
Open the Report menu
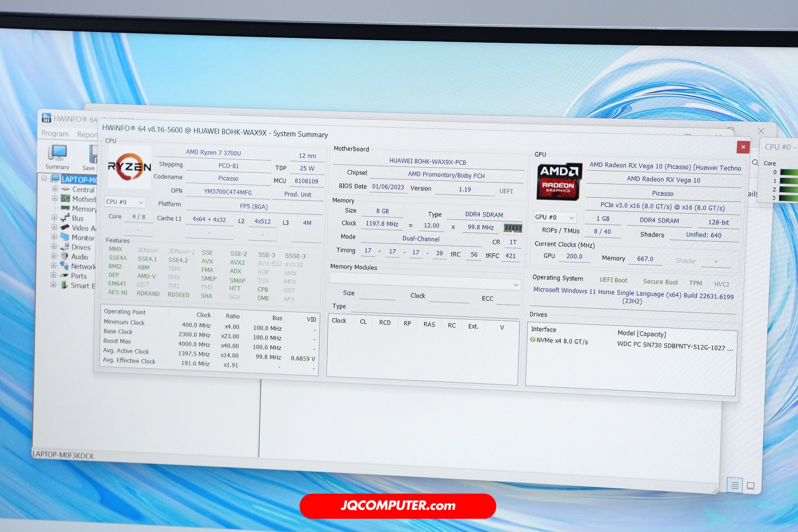[x=87, y=134]
